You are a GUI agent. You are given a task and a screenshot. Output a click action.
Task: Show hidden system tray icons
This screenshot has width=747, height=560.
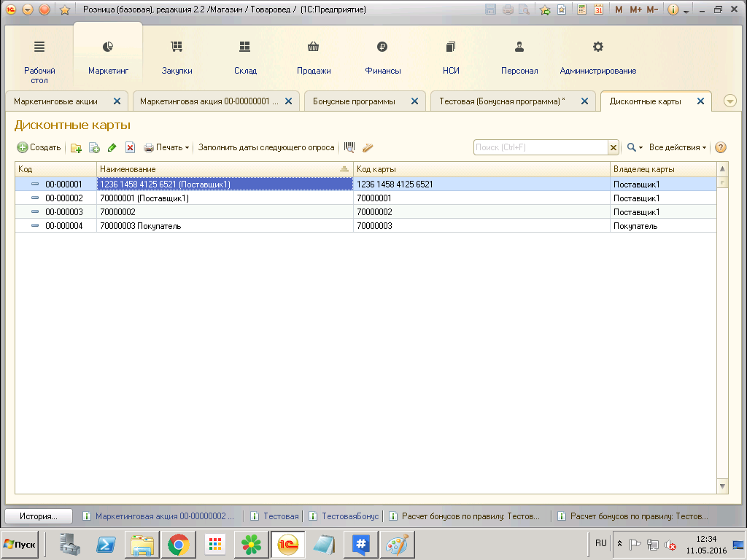point(619,543)
